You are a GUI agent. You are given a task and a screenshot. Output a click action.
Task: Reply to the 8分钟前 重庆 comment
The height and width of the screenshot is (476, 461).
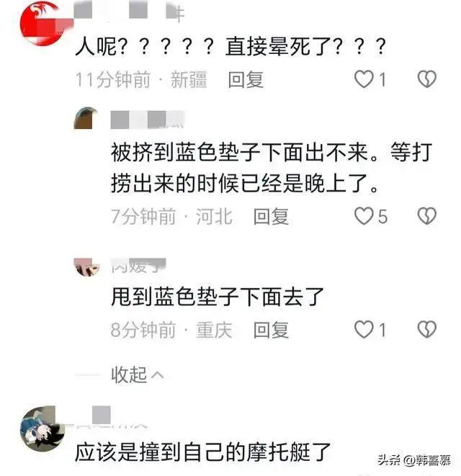[x=271, y=330]
